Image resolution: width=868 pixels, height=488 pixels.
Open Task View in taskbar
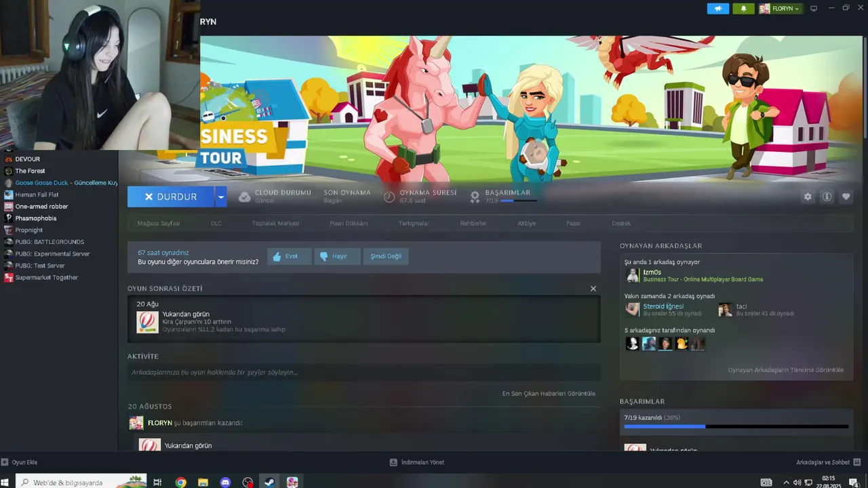[x=157, y=483]
